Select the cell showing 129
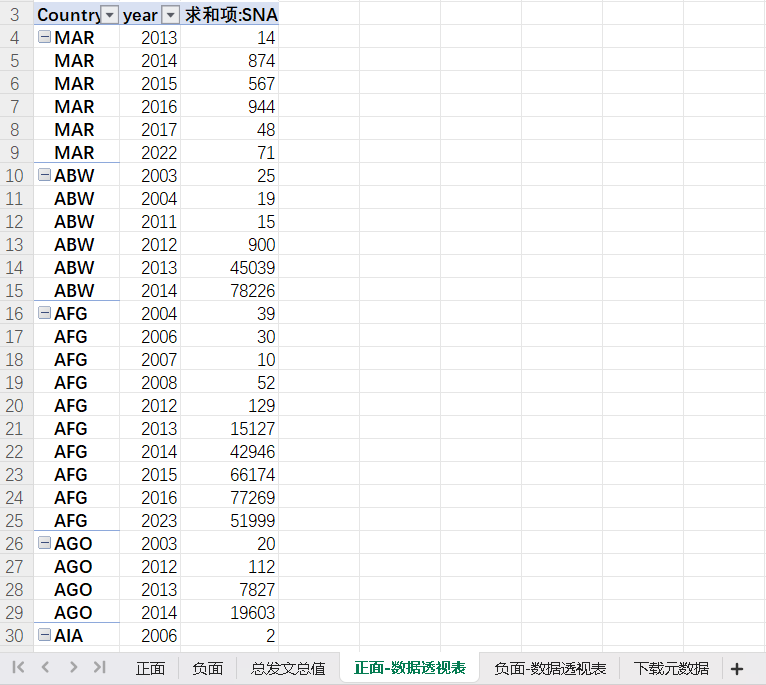This screenshot has height=685, width=766. (x=230, y=406)
